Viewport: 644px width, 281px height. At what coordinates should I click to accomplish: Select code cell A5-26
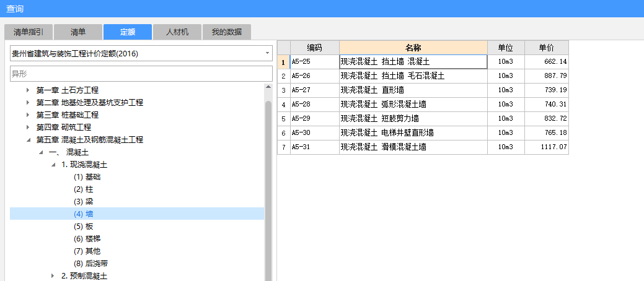point(315,76)
